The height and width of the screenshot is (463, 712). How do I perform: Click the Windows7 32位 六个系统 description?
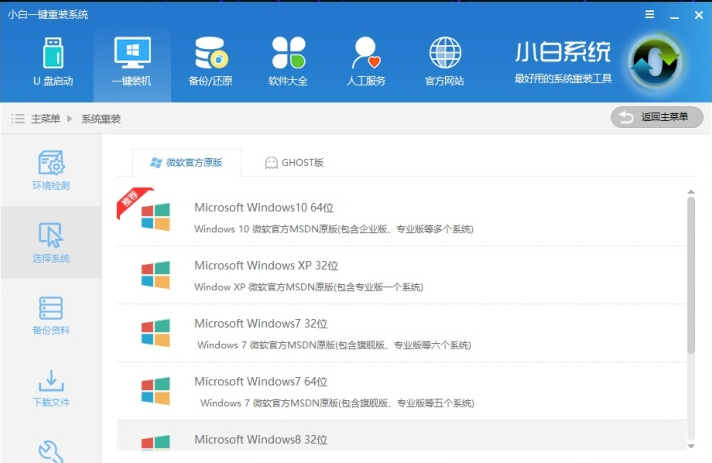tap(334, 345)
